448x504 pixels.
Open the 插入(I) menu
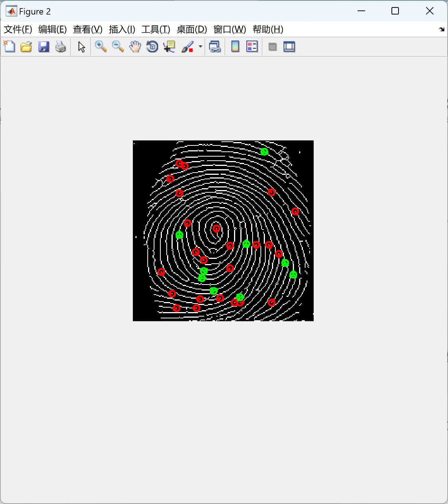122,29
